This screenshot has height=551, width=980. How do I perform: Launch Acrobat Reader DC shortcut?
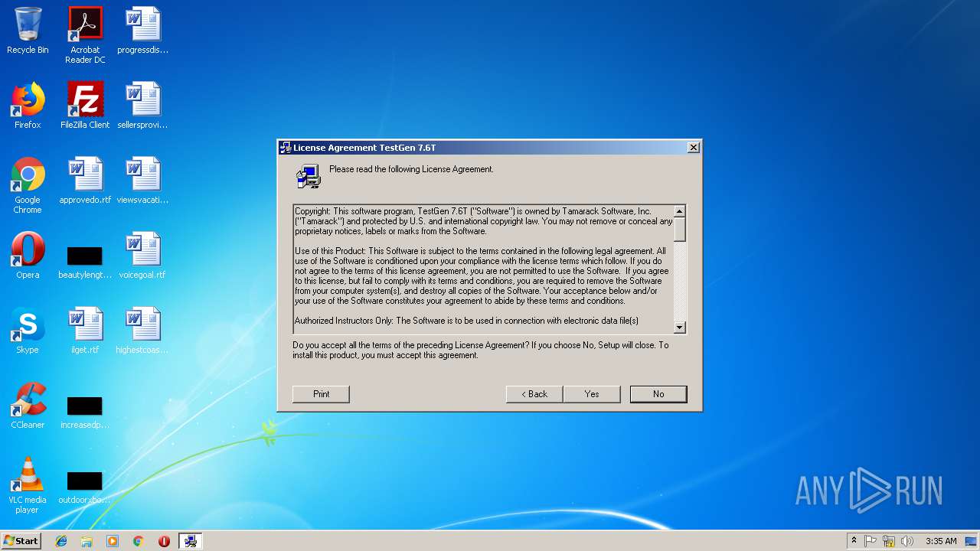click(x=85, y=35)
